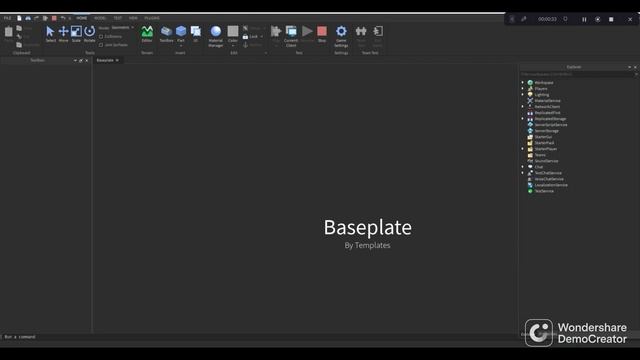The height and width of the screenshot is (360, 640).
Task: Click the New file icon in quick access bar
Action: click(x=19, y=18)
